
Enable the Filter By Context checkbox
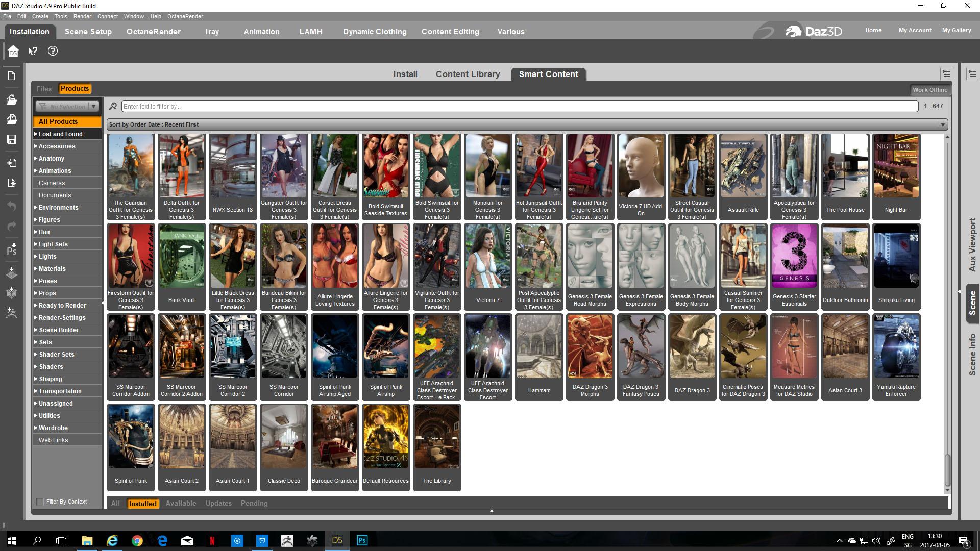(40, 502)
